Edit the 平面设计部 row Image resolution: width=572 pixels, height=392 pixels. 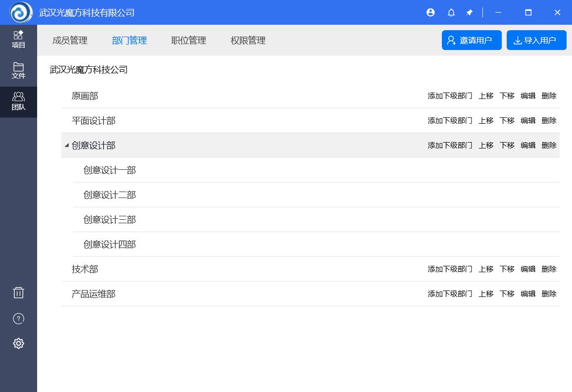pyautogui.click(x=528, y=121)
